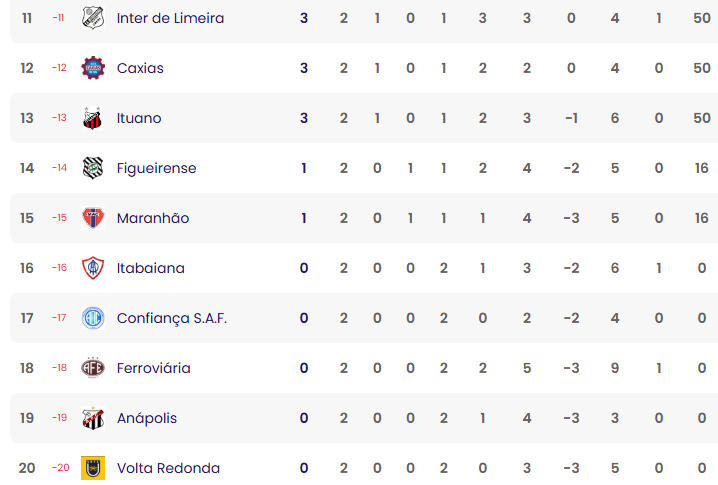Click the Anápolis club badge

[93, 418]
